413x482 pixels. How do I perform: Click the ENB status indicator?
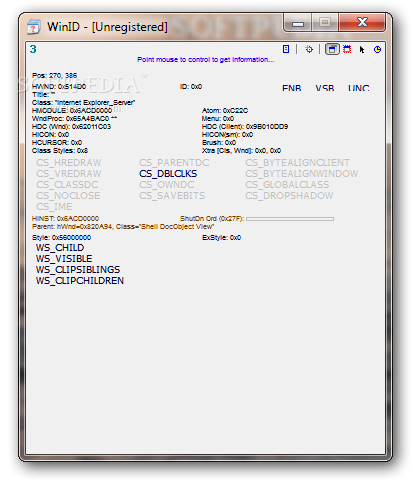[x=291, y=88]
